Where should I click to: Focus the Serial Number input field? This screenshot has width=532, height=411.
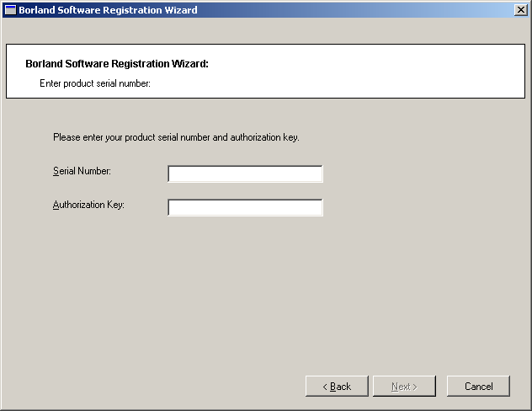[x=245, y=173]
